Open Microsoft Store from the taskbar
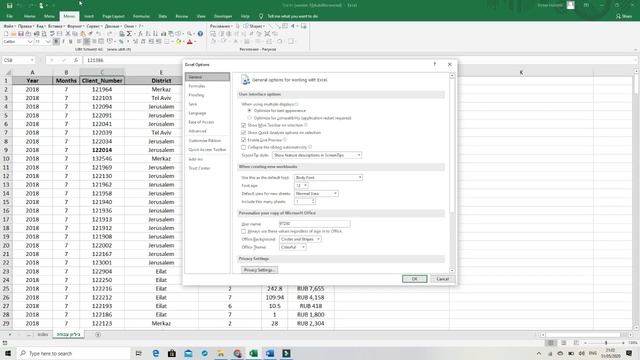The width and height of the screenshot is (640, 360). [x=172, y=353]
